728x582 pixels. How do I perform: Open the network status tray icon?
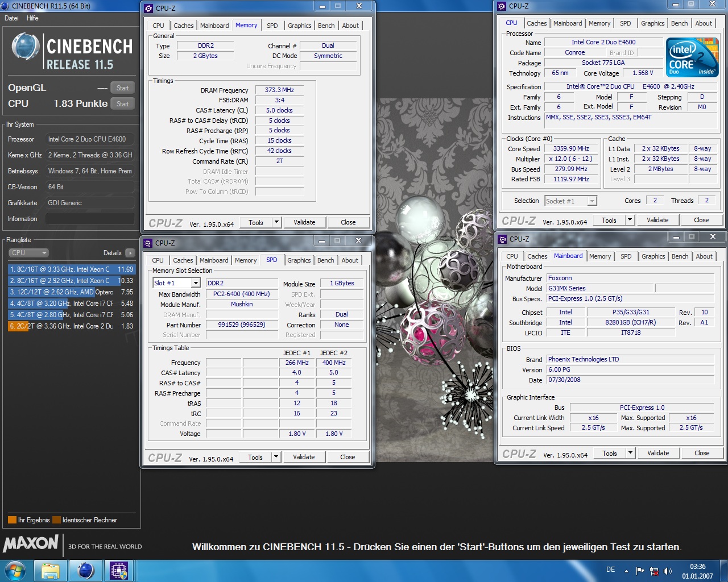pos(654,571)
